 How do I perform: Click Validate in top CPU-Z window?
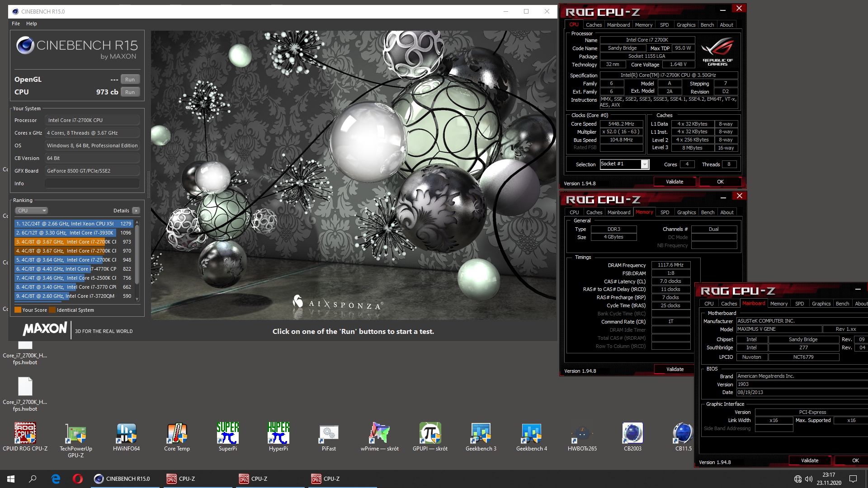click(x=675, y=182)
